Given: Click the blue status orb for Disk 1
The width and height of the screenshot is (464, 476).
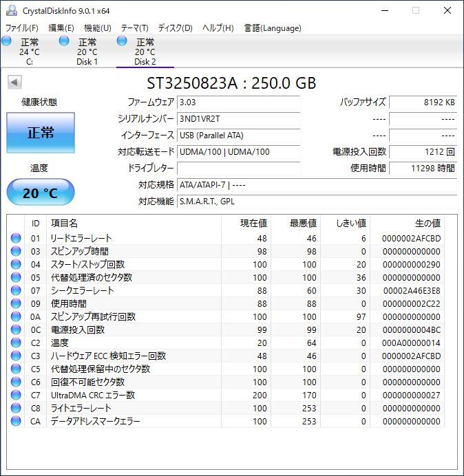Looking at the screenshot, I should (x=64, y=41).
